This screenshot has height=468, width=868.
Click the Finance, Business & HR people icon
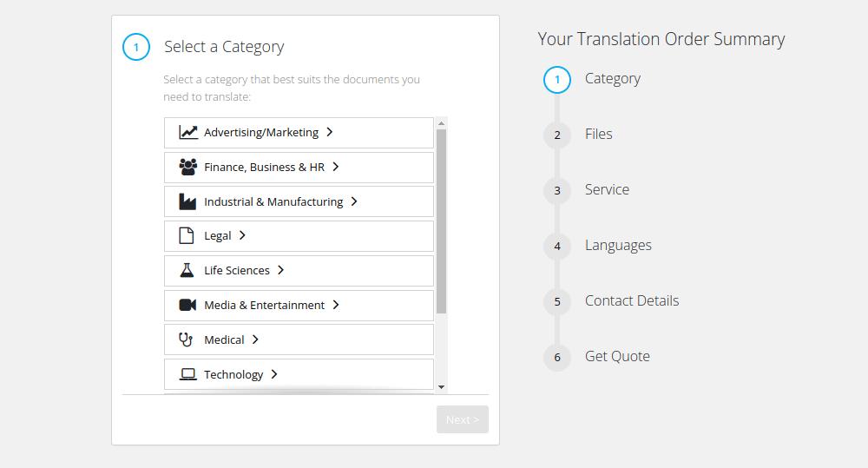(x=188, y=167)
